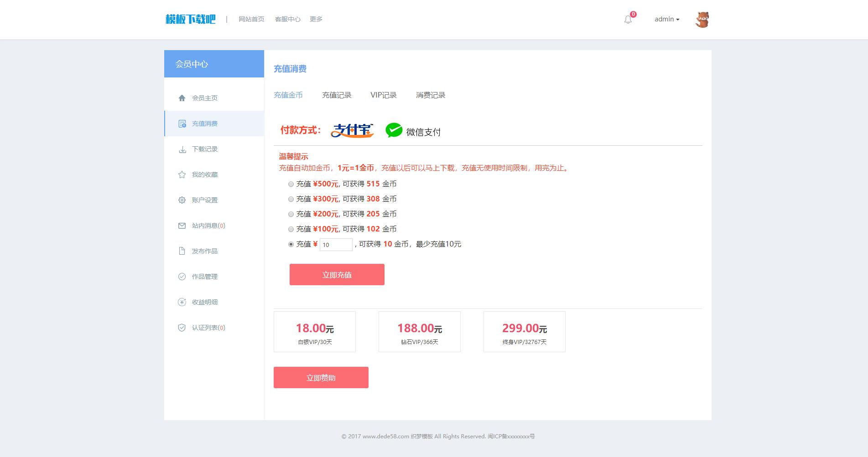
Task: Click the 账户设置 gear icon
Action: pyautogui.click(x=182, y=200)
